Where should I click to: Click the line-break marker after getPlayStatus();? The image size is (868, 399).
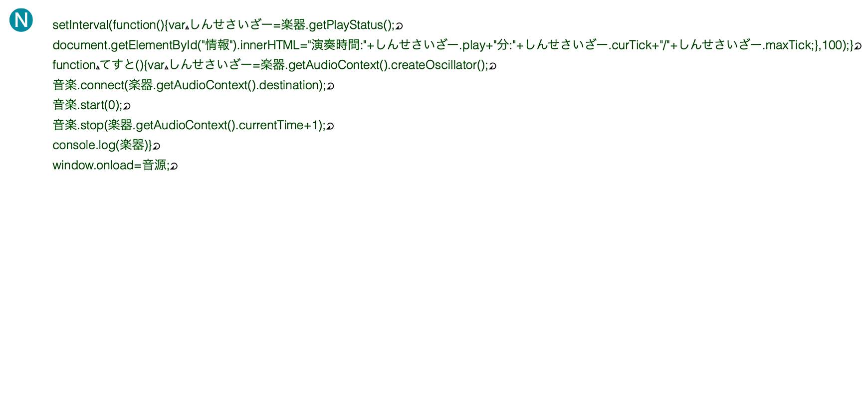[399, 26]
